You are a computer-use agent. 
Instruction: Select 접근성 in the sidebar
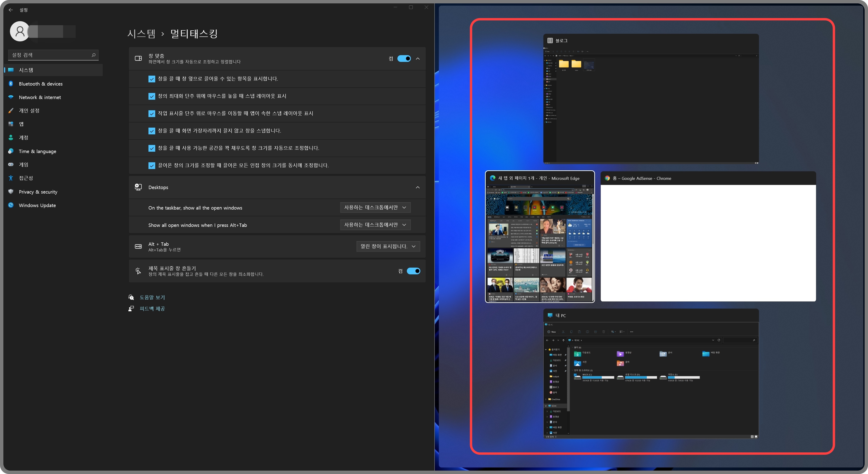pyautogui.click(x=26, y=178)
